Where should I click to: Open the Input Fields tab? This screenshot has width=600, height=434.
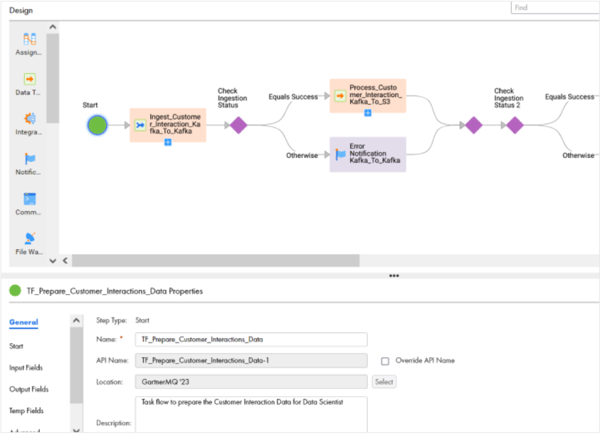[26, 367]
